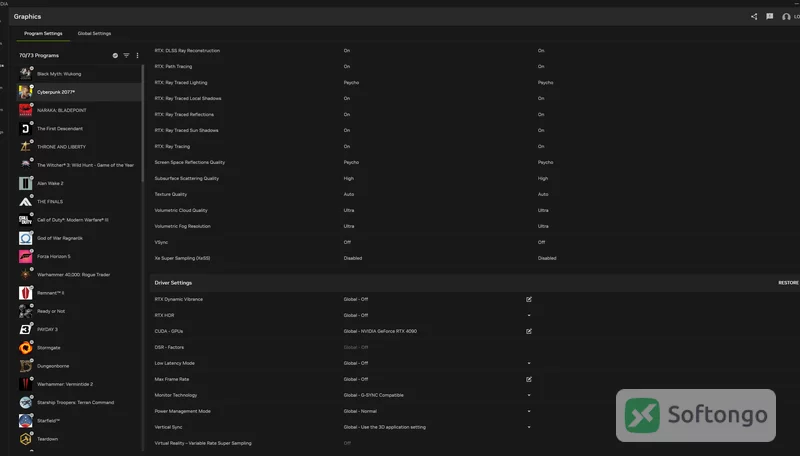Click the programs list vertical scrollbar
The width and height of the screenshot is (800, 456).
[143, 122]
